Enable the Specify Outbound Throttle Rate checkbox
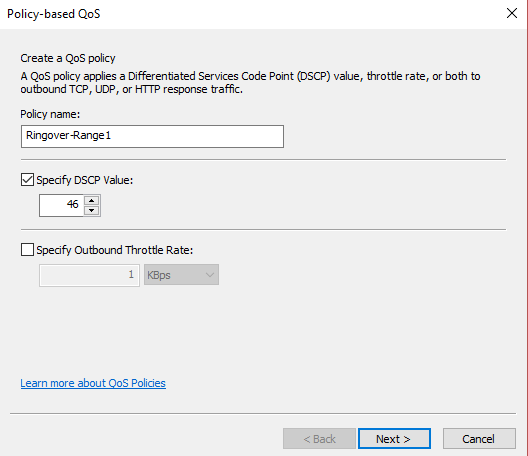Screen dimensions: 528x456 coord(27,250)
